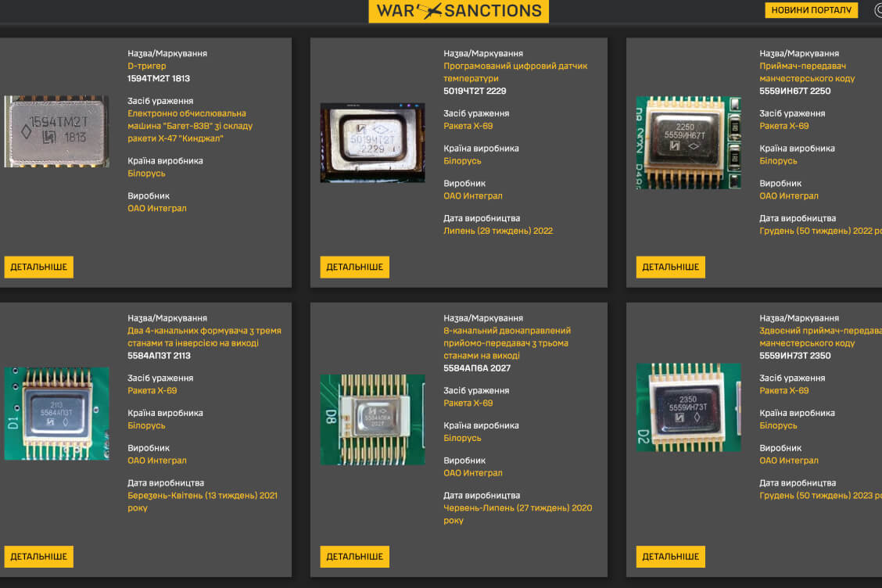Image resolution: width=882 pixels, height=588 pixels.
Task: Click ДЕТАЛЬНІШЕ for 5584АП6А 2027 chip
Action: [354, 557]
